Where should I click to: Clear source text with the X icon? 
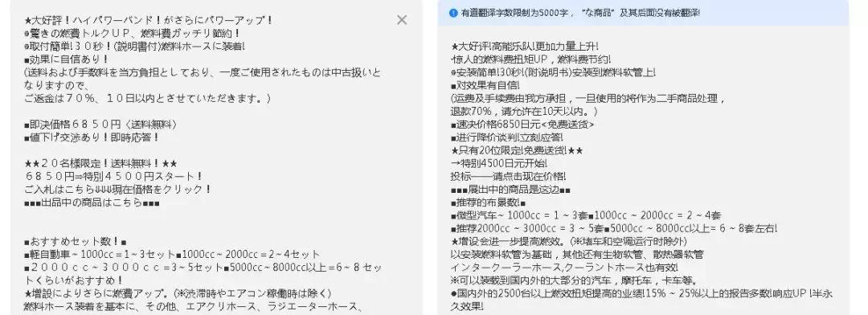pyautogui.click(x=402, y=20)
